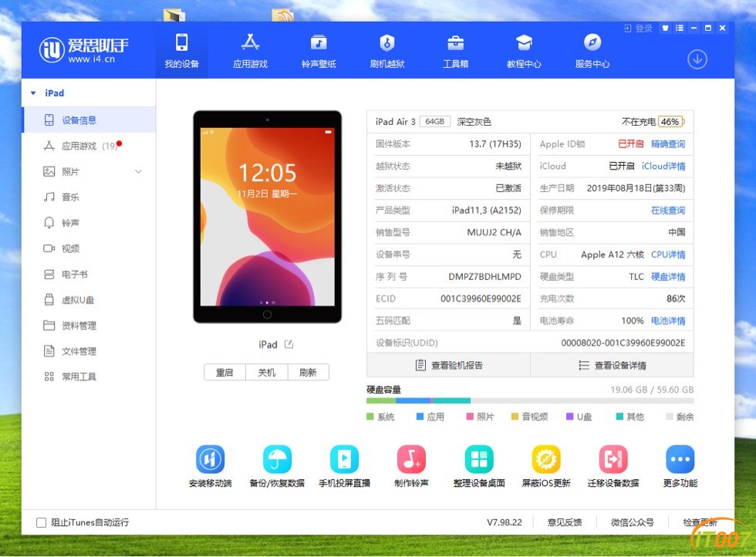This screenshot has height=557, width=756.
Task: Open the CPU详情 link
Action: (x=668, y=255)
